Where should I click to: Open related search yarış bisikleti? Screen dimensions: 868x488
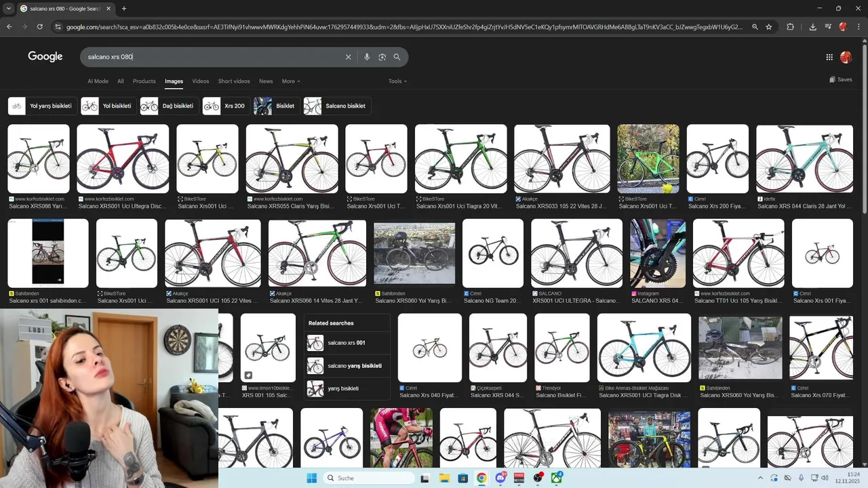(x=347, y=388)
